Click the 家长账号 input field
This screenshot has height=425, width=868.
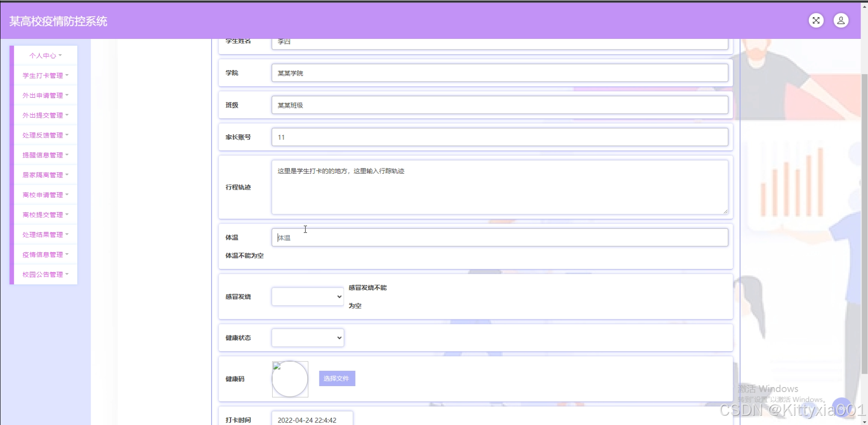pyautogui.click(x=499, y=137)
